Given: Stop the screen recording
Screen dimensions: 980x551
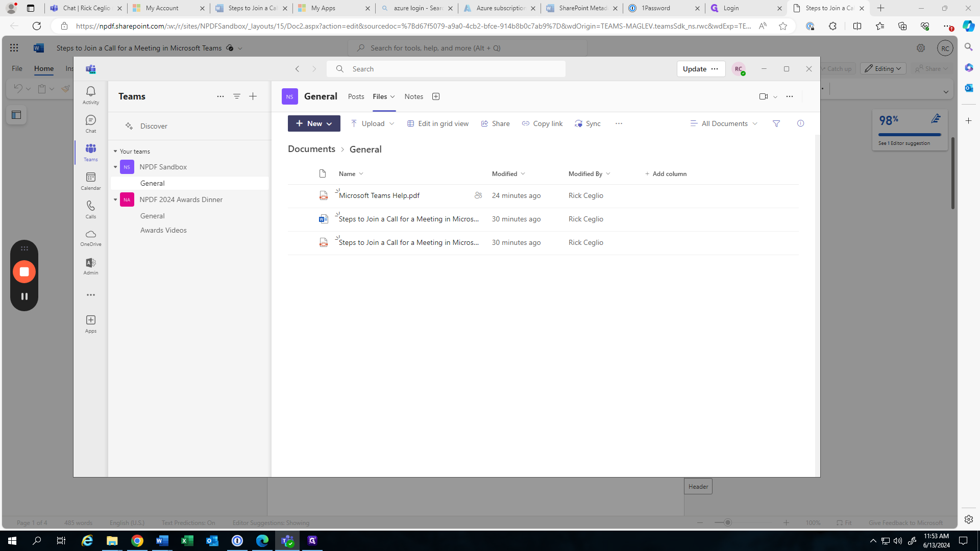Looking at the screenshot, I should 24,272.
